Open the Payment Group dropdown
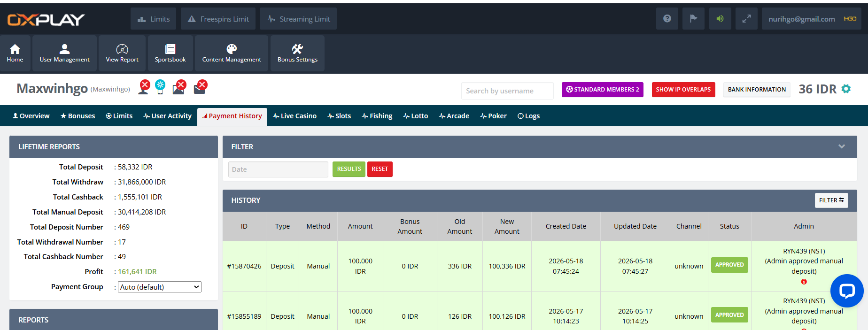The image size is (868, 330). click(160, 287)
